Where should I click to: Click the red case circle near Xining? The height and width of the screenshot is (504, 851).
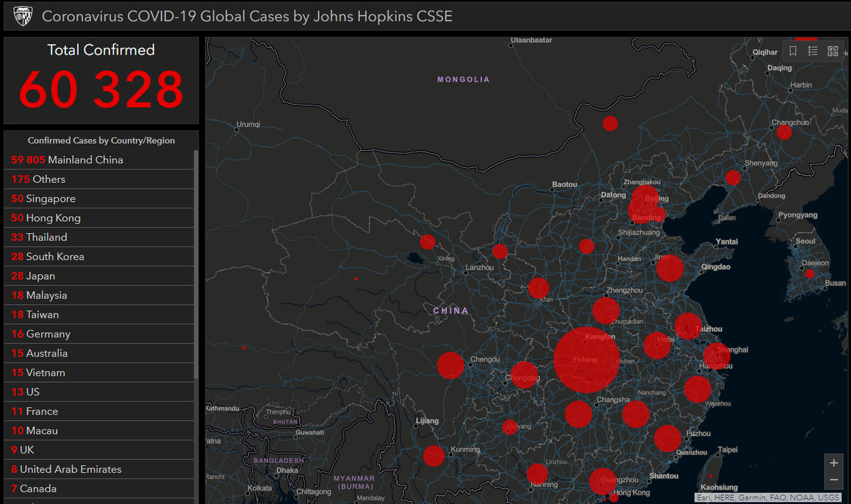pos(428,242)
